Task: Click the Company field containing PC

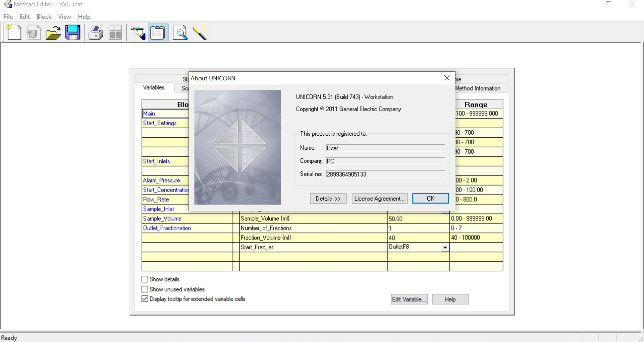Action: pyautogui.click(x=385, y=161)
